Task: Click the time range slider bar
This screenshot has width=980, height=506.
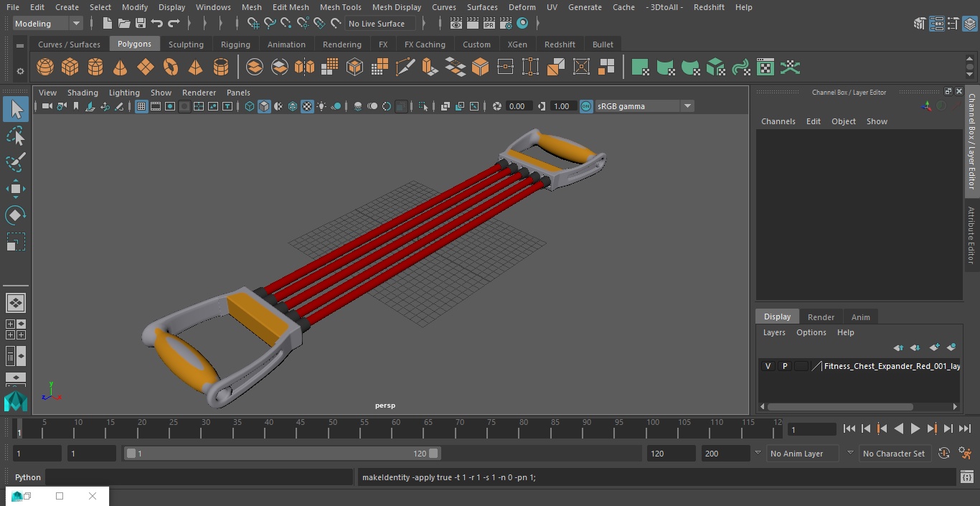Action: coord(283,454)
